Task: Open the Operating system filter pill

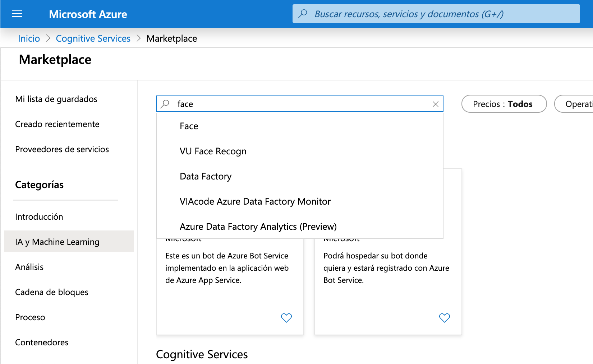Action: pyautogui.click(x=574, y=104)
